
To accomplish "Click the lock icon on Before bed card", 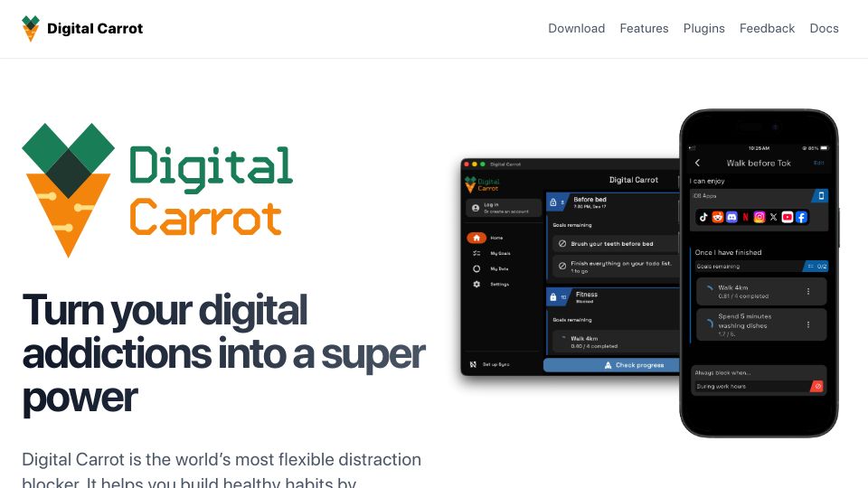I will tap(553, 202).
